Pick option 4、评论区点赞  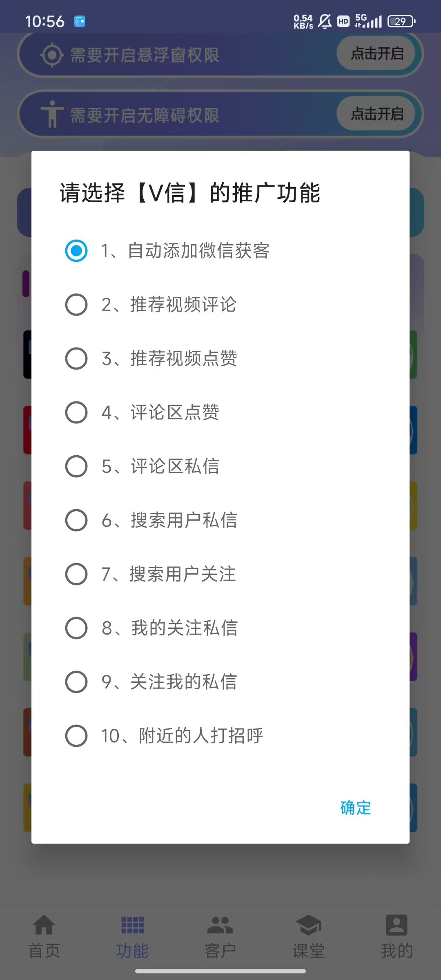click(x=76, y=412)
